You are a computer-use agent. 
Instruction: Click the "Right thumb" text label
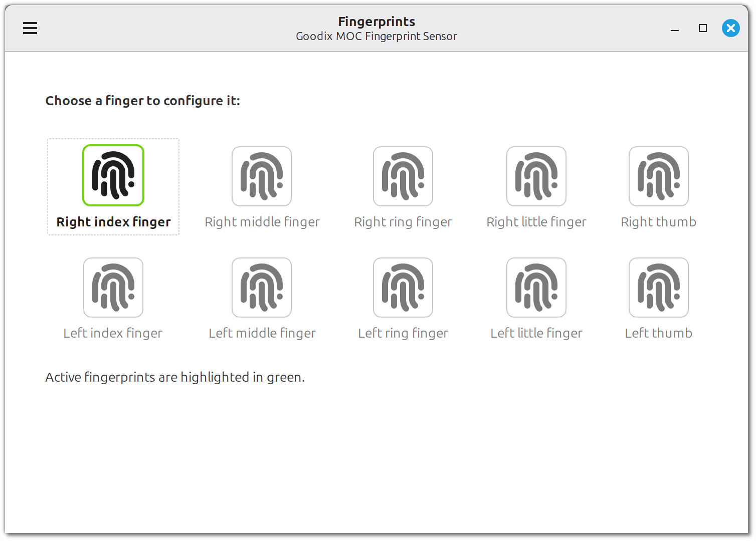[x=658, y=222]
